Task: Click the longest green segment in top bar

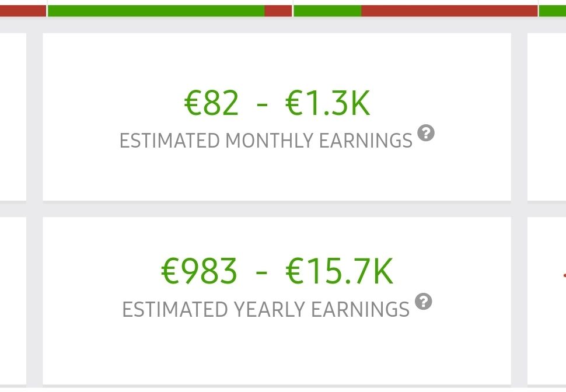Action: tap(156, 10)
